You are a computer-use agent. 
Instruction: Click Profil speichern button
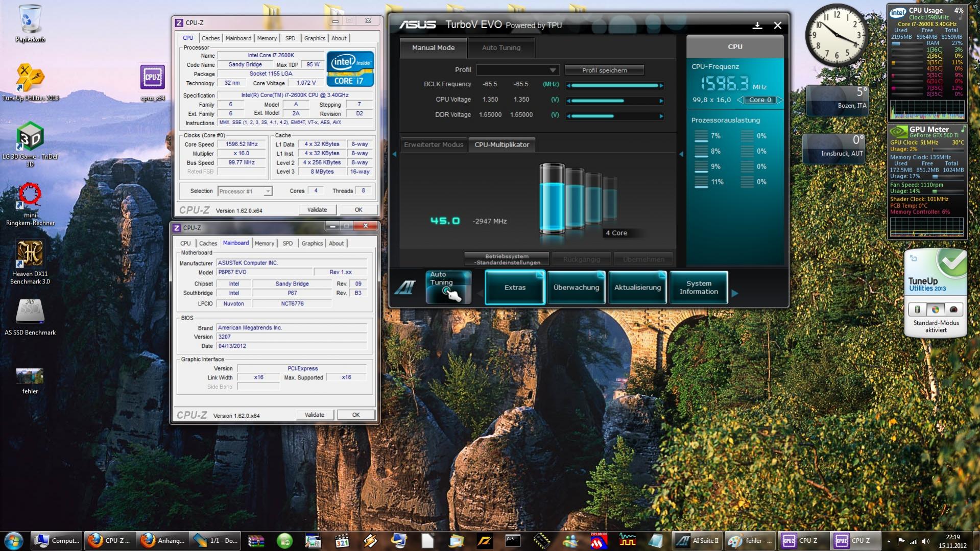(x=605, y=70)
